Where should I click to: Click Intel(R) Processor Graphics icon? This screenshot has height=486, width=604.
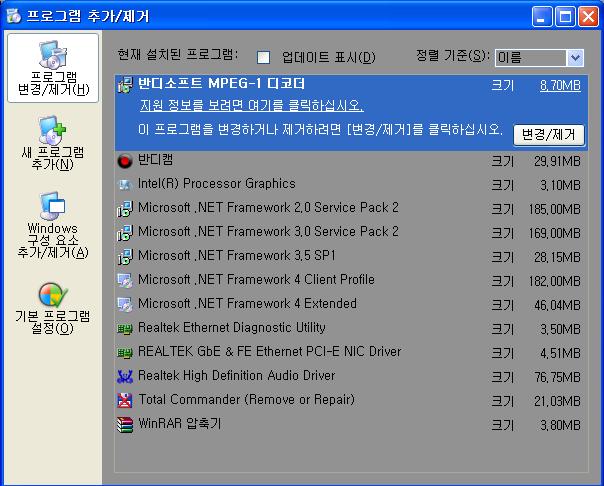(125, 185)
